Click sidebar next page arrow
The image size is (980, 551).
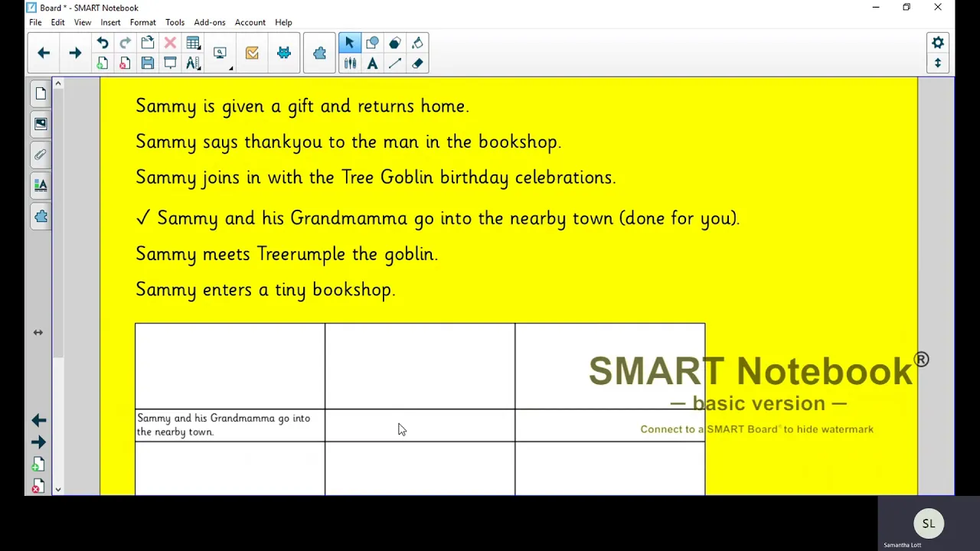pos(39,442)
